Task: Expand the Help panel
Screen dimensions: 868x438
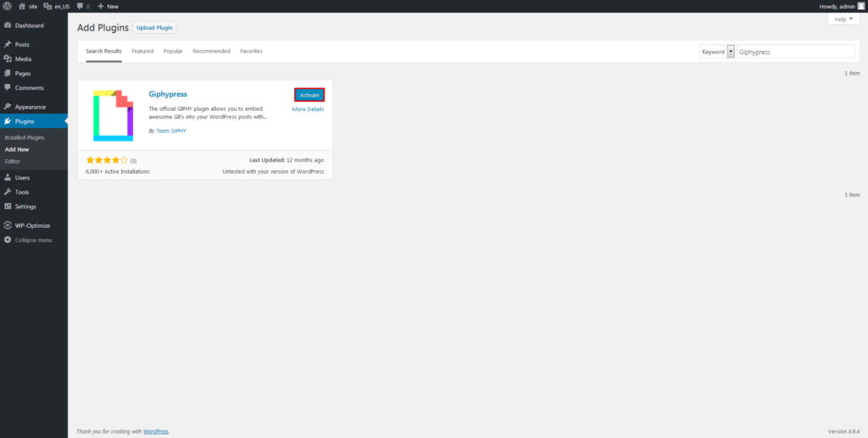Action: [843, 19]
